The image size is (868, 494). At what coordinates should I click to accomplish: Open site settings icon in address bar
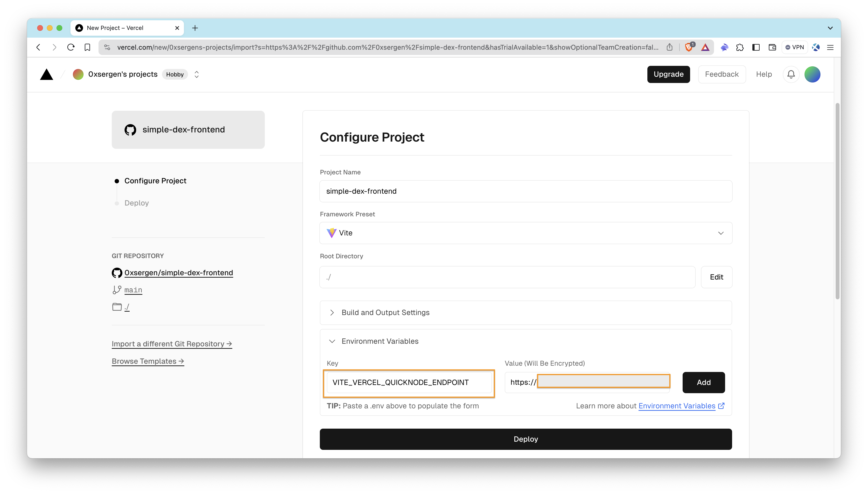click(107, 47)
